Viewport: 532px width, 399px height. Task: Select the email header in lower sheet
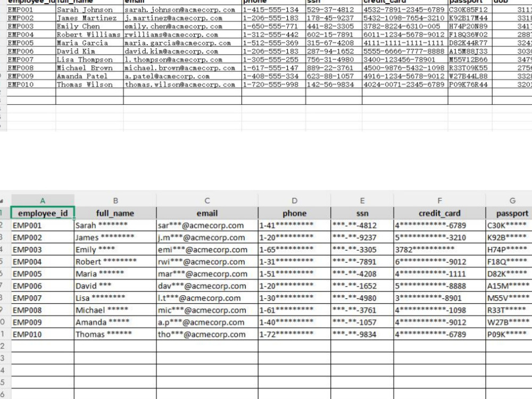[207, 213]
